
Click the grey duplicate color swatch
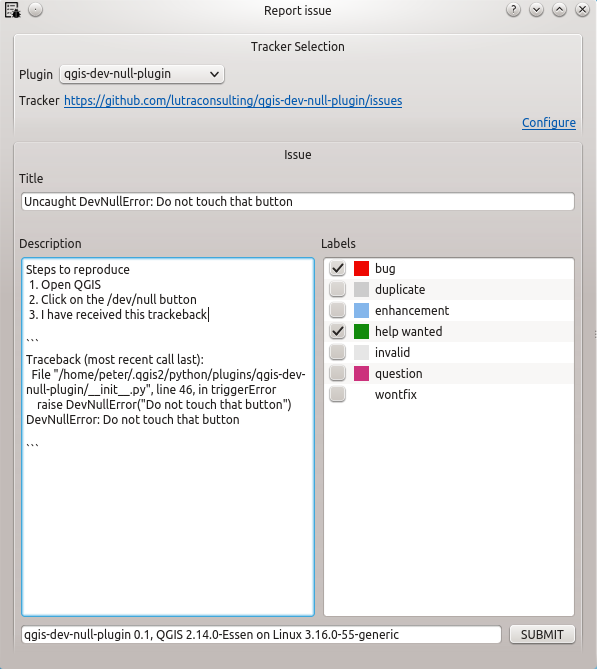point(361,289)
